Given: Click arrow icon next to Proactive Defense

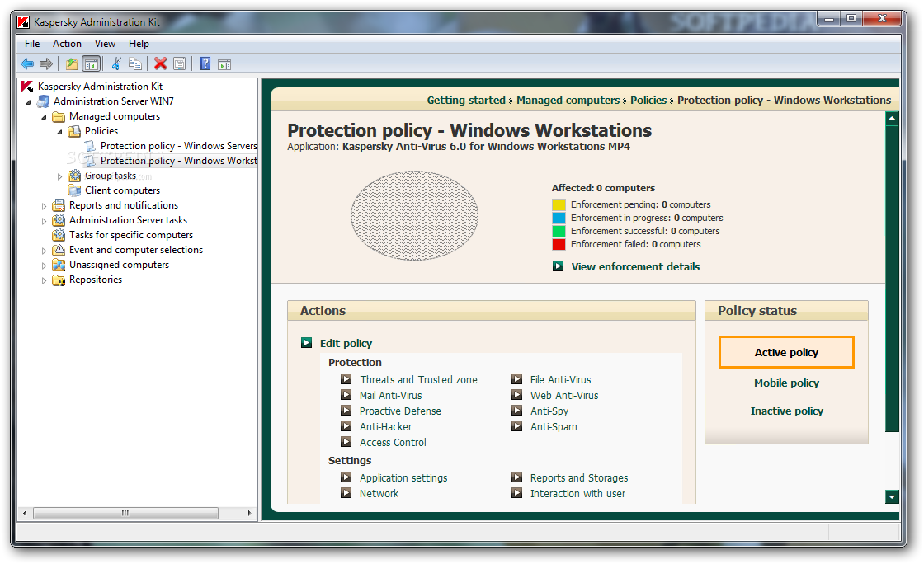Looking at the screenshot, I should pos(346,411).
